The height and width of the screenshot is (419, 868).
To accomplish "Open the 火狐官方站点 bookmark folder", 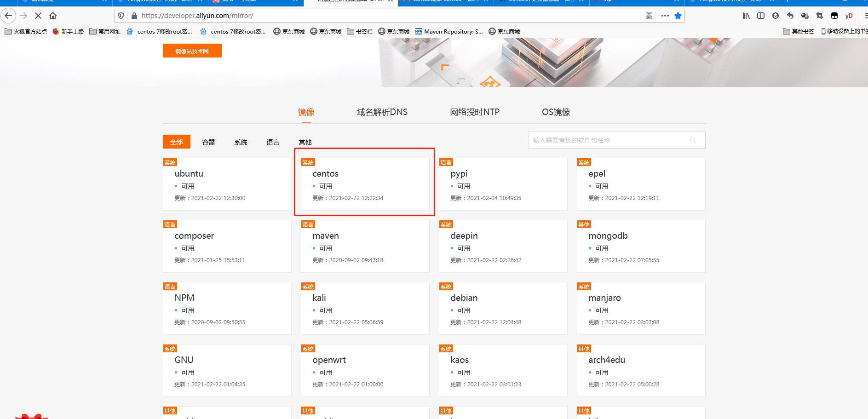I will pos(26,31).
